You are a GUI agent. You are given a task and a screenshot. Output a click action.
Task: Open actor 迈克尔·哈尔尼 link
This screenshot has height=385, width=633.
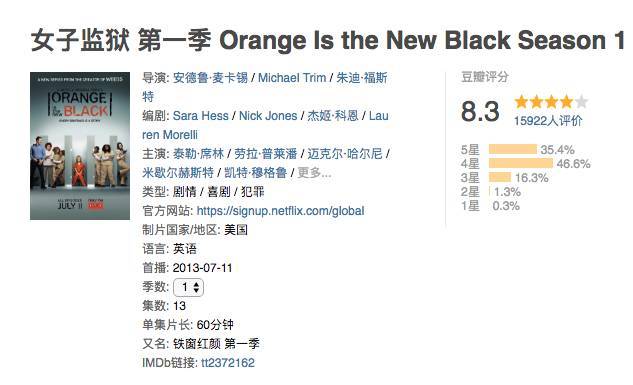(345, 154)
